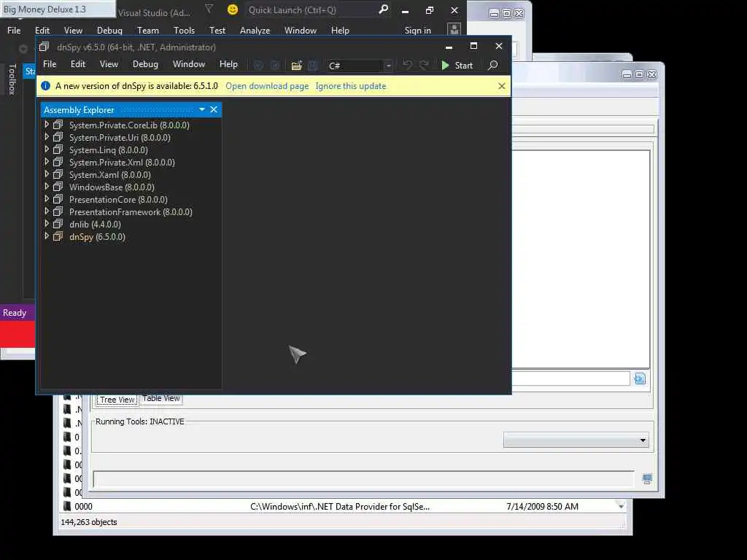Image resolution: width=747 pixels, height=560 pixels.
Task: Open the Assembly Explorer panel options arrow
Action: tap(202, 109)
